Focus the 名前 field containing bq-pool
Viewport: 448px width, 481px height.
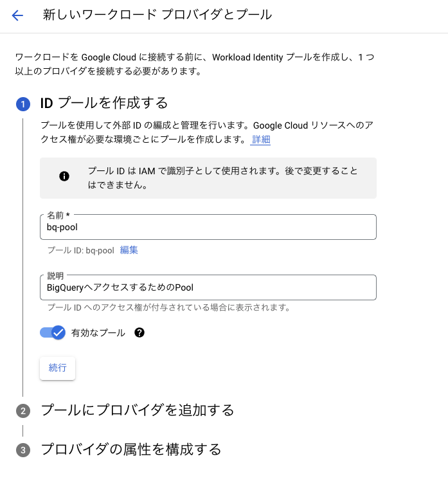[208, 227]
